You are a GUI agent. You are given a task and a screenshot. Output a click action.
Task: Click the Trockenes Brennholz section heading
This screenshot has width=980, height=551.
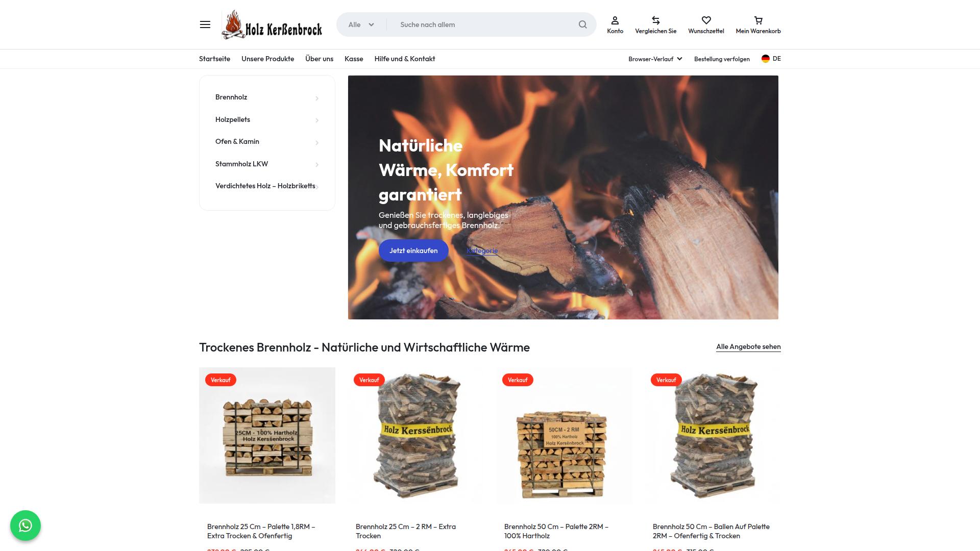(x=364, y=347)
